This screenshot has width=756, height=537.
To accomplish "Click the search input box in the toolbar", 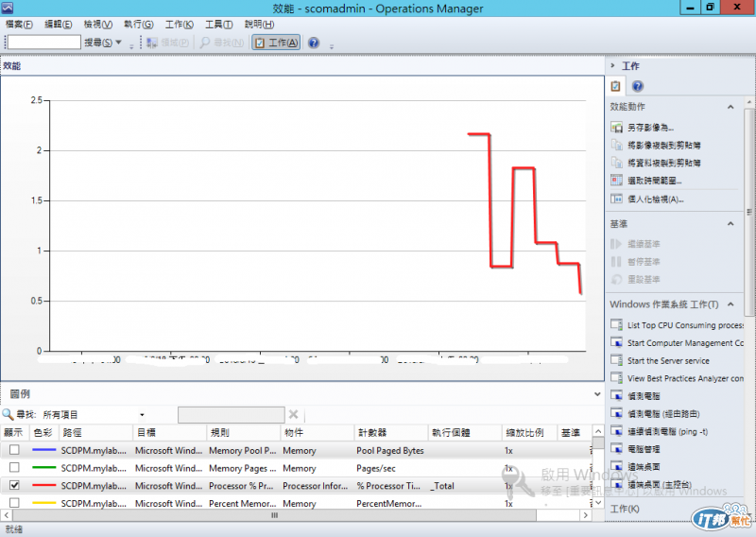I will 43,43.
